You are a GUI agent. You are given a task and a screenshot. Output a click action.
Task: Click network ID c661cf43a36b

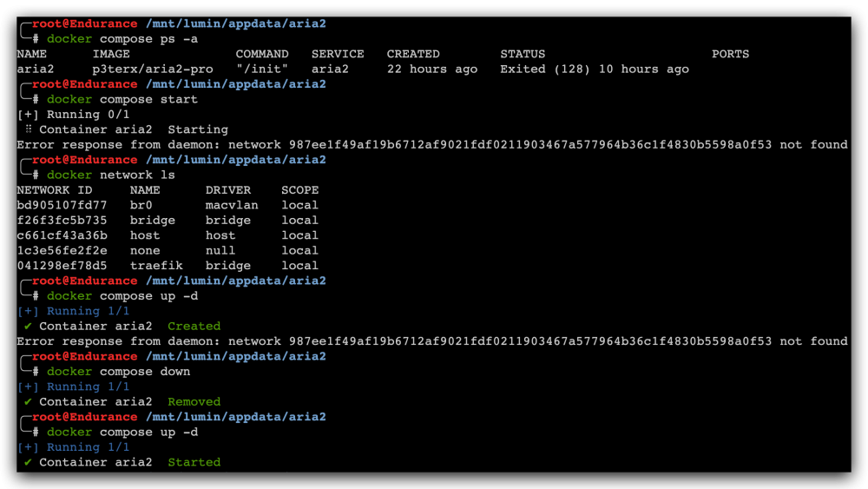[62, 235]
